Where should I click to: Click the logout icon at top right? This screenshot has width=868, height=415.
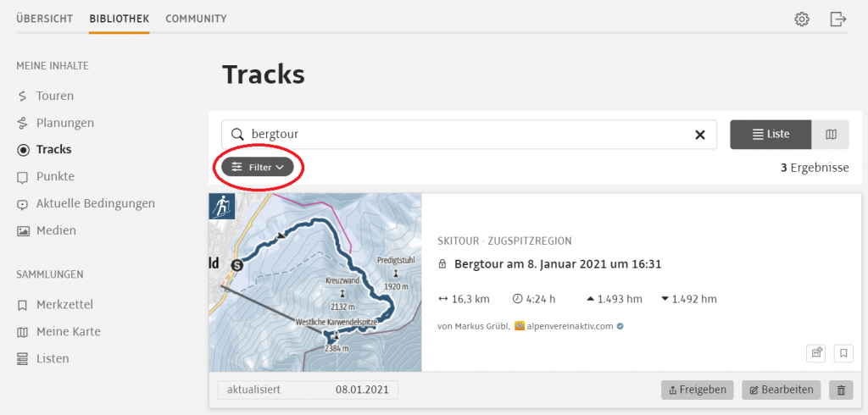(838, 19)
